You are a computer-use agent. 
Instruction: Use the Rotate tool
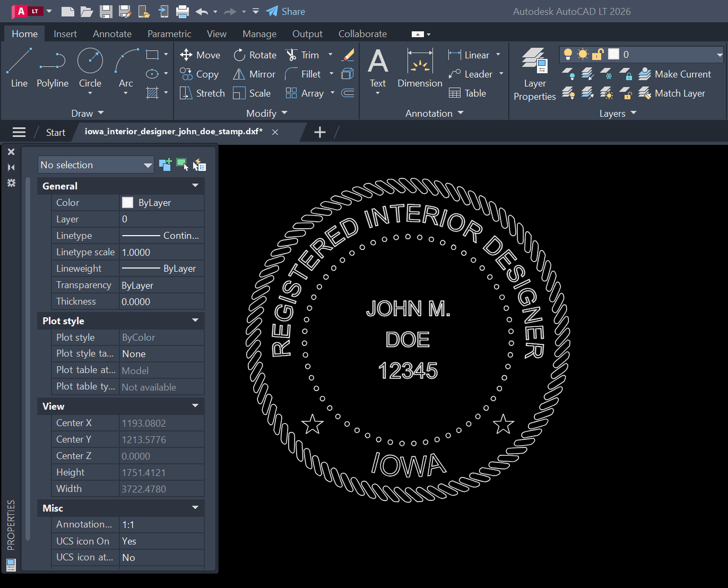(x=255, y=55)
